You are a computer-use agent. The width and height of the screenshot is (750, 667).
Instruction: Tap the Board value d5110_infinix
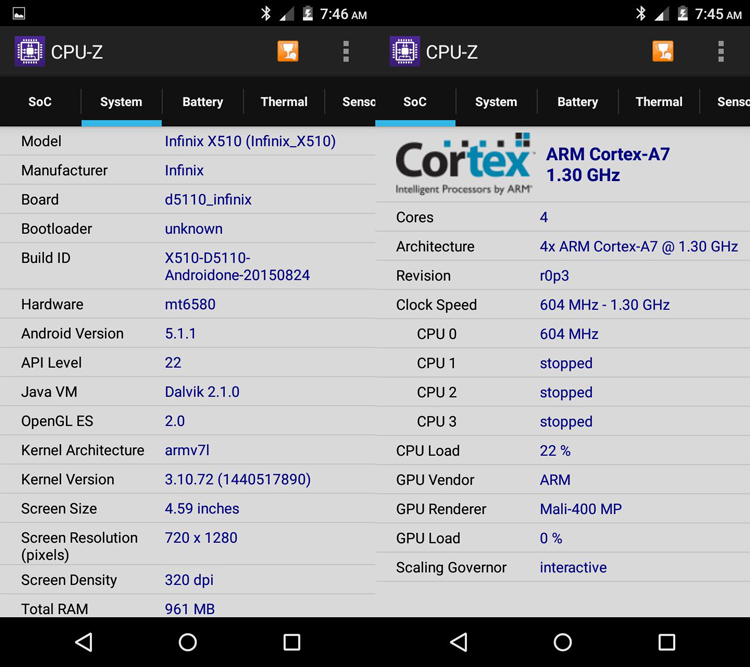pyautogui.click(x=208, y=200)
